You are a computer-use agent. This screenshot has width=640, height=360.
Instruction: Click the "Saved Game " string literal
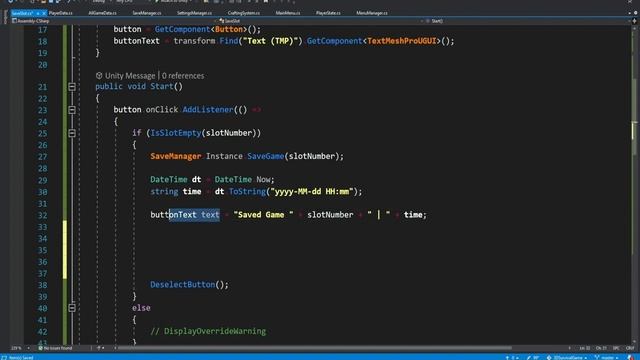click(x=263, y=215)
